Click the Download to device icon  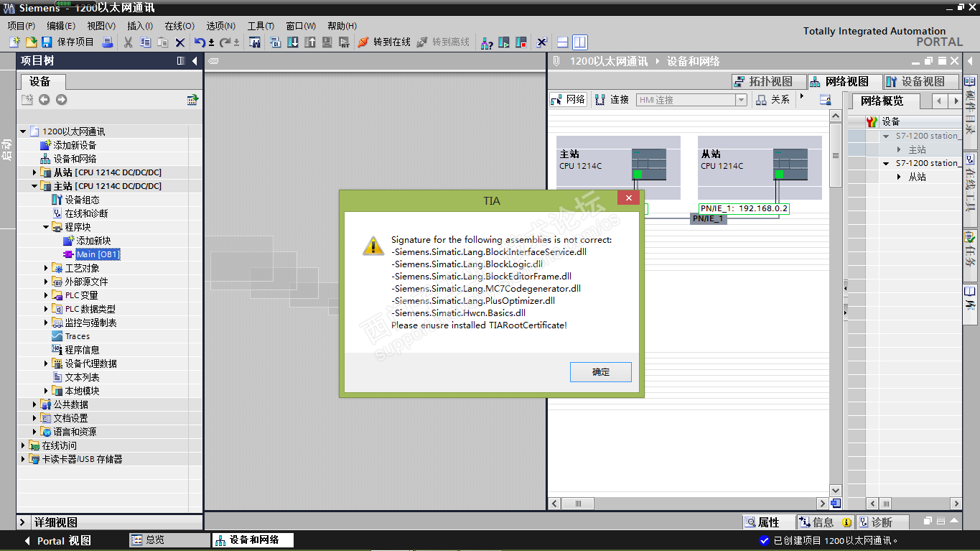pos(292,42)
